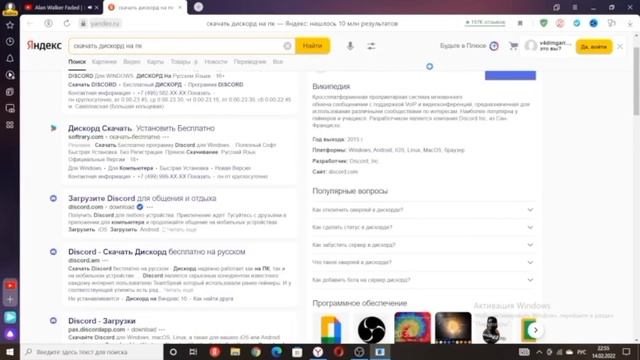
Task: Open the shopping cart icon in the Yandex header
Action: [513, 46]
